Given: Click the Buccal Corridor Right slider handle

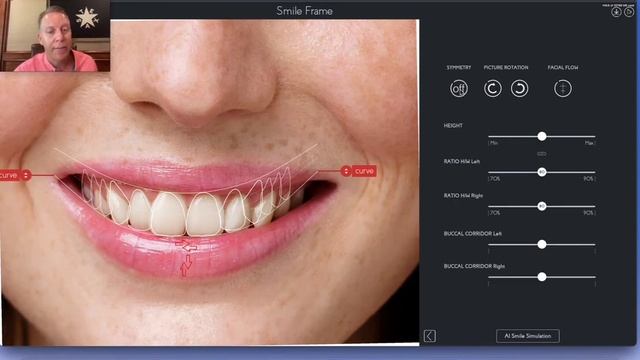Looking at the screenshot, I should point(542,277).
